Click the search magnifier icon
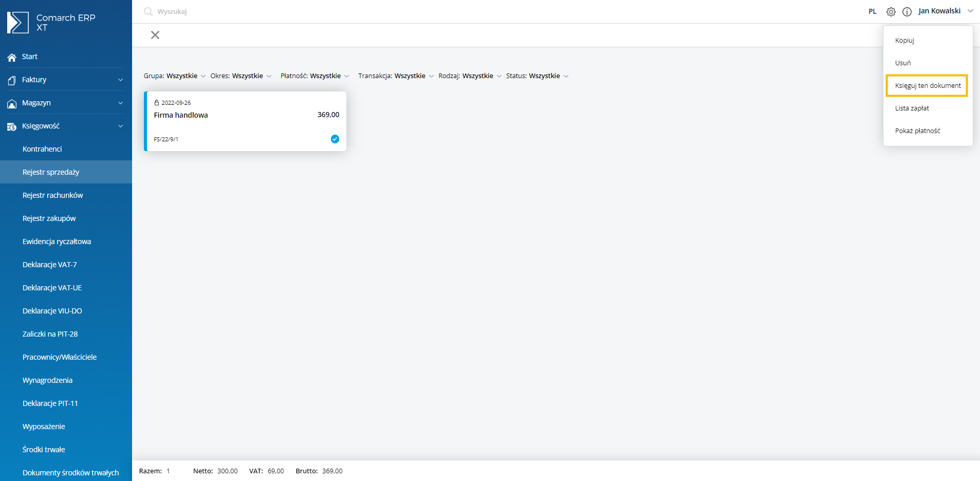 (x=148, y=11)
